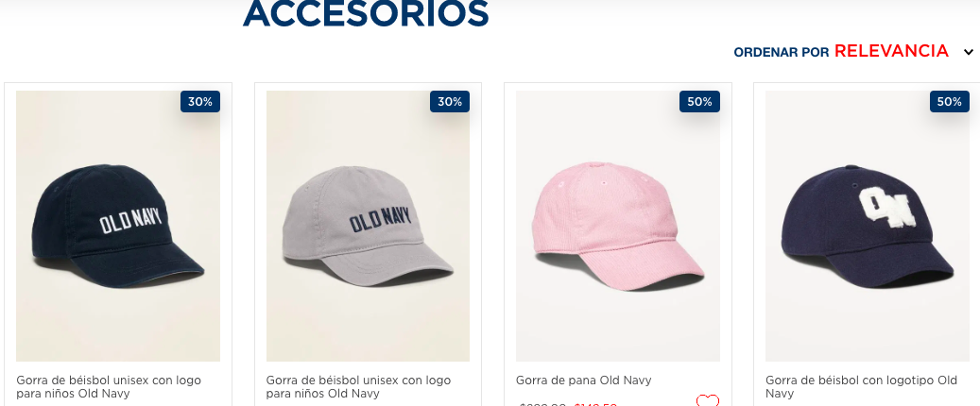Open the gray Old Navy cap image
This screenshot has width=980, height=406.
tap(369, 226)
